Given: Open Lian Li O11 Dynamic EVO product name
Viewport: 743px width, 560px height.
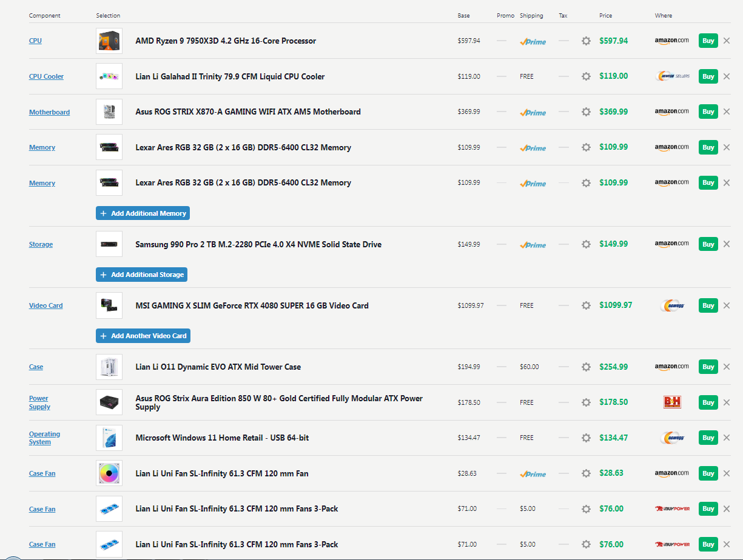Looking at the screenshot, I should coord(218,367).
